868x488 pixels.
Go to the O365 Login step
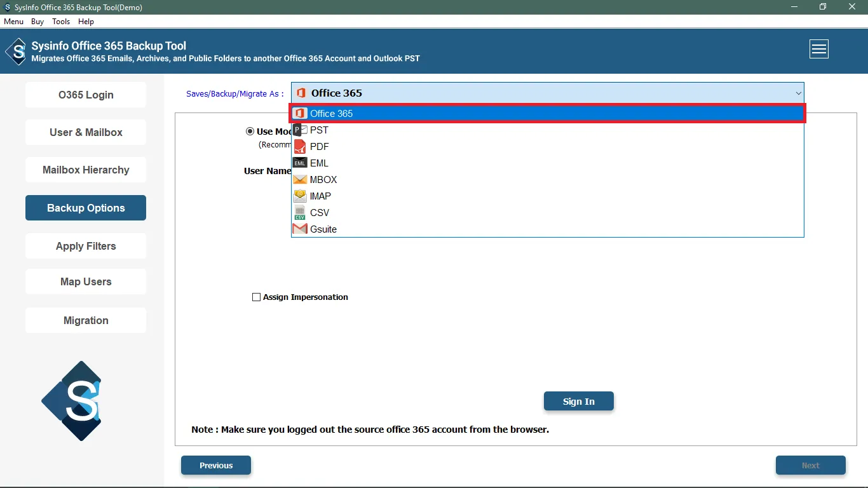point(86,95)
